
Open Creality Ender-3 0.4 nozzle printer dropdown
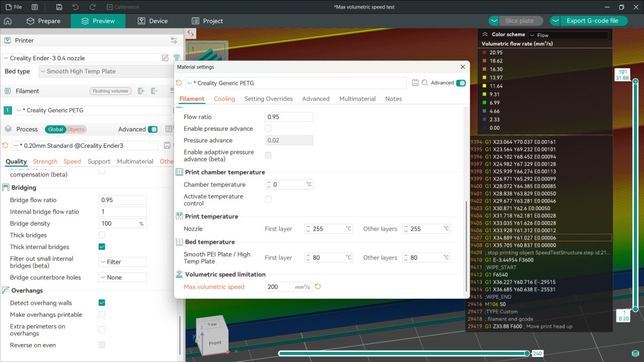(x=80, y=58)
